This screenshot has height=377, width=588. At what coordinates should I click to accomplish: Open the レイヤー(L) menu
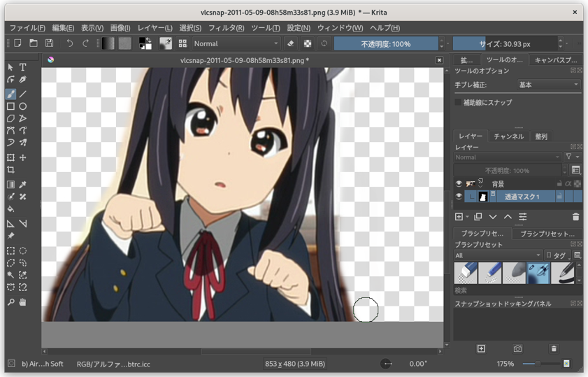point(155,28)
